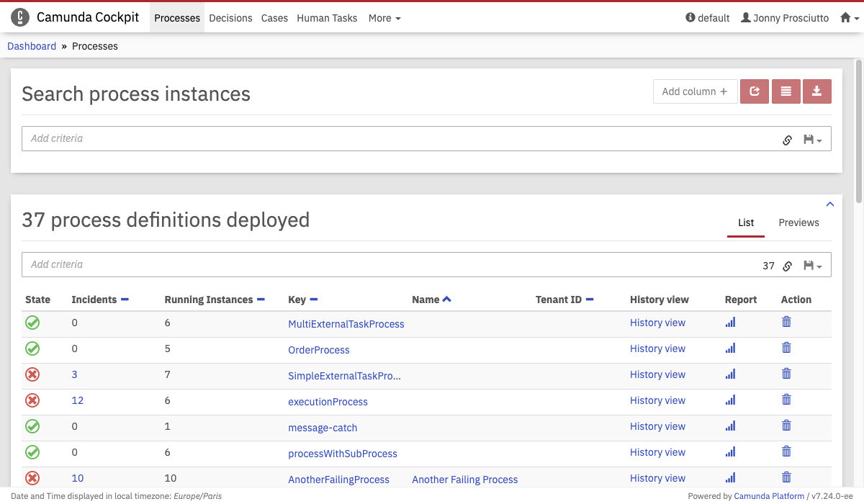Click the report icon for OrderProcess
864x504 pixels.
730,348
